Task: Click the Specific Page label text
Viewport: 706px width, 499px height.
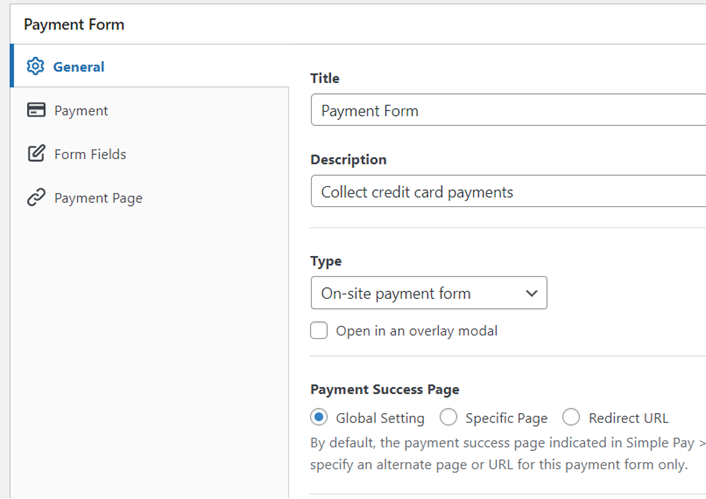Action: [506, 418]
